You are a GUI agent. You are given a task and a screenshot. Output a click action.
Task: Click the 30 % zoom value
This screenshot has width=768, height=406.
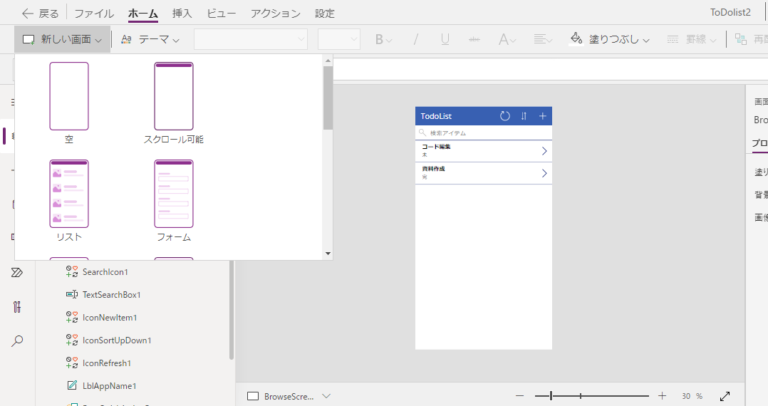pos(692,396)
